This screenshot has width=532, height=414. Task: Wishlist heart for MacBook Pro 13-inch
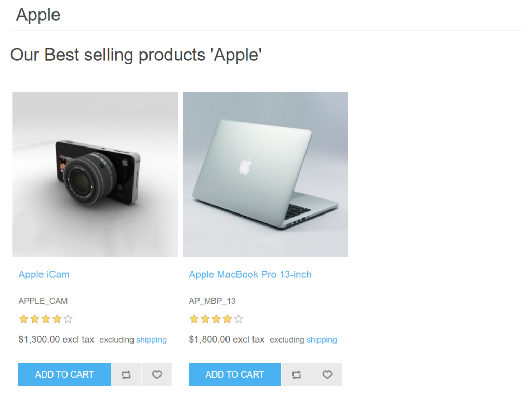pyautogui.click(x=327, y=375)
